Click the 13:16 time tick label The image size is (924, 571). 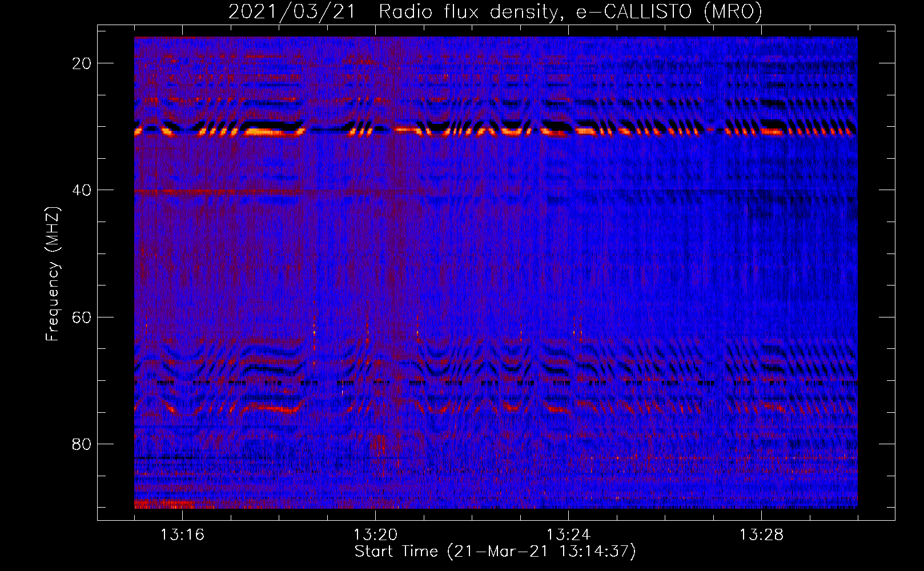click(x=182, y=535)
